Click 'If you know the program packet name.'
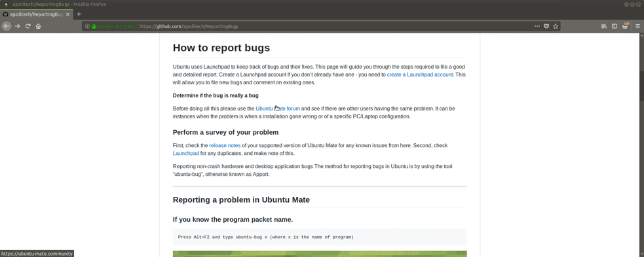 233,220
